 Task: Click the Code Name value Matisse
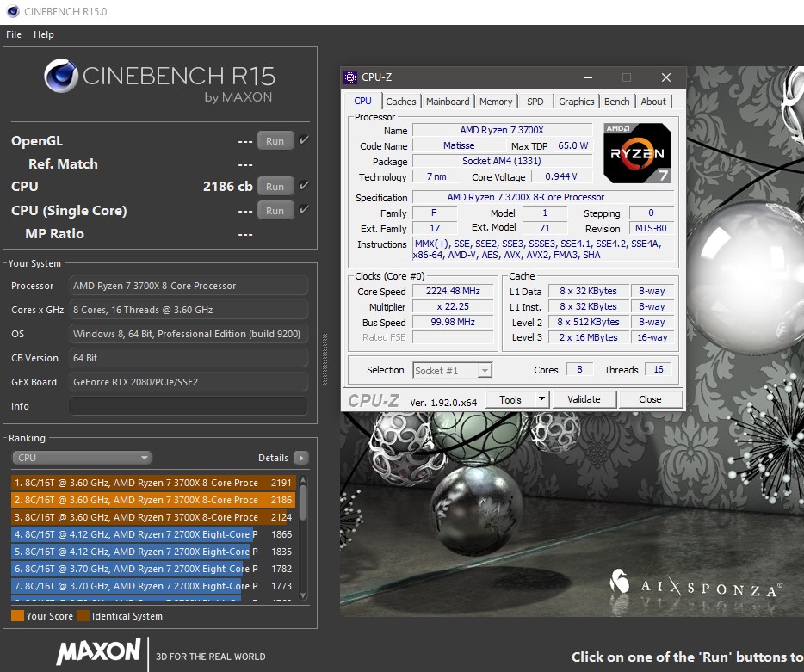459,145
